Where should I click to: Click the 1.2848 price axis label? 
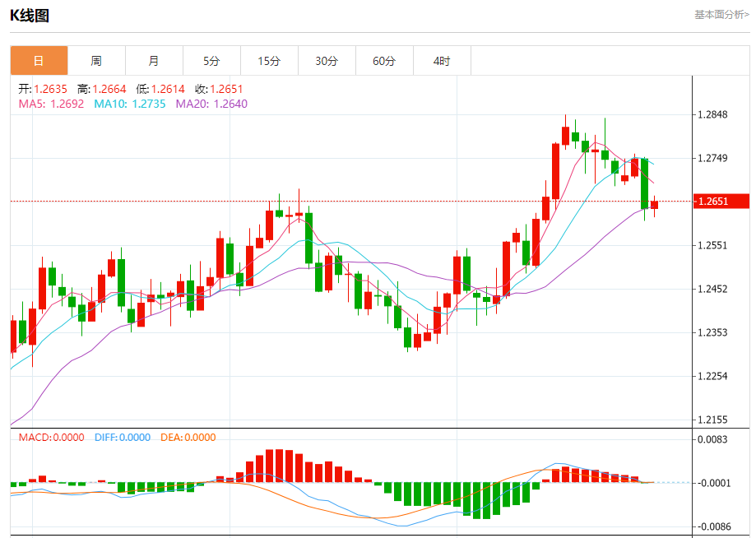[x=712, y=114]
